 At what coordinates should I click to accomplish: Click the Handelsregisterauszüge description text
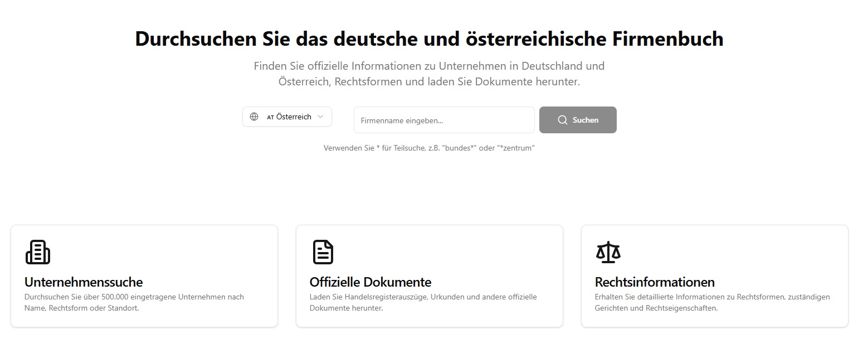423,302
